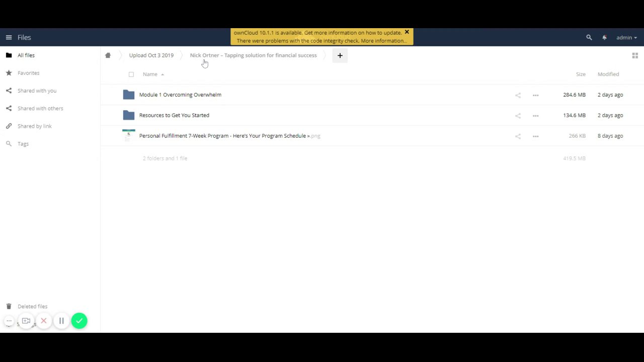Screen dimensions: 644x362
Task: Navigate to the Upload Oct 3 2019 breadcrumb
Action: pos(151,55)
